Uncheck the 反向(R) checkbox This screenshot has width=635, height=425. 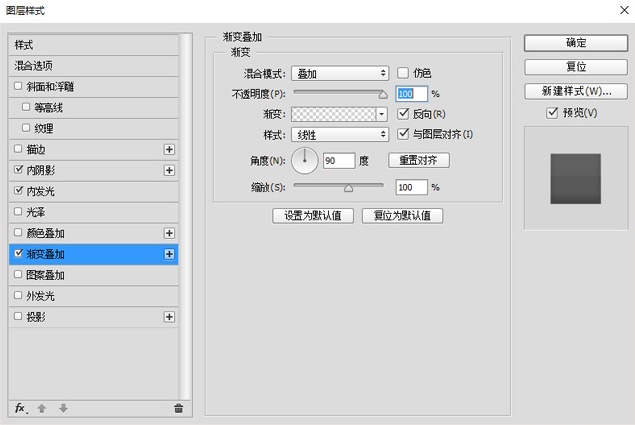pyautogui.click(x=403, y=113)
